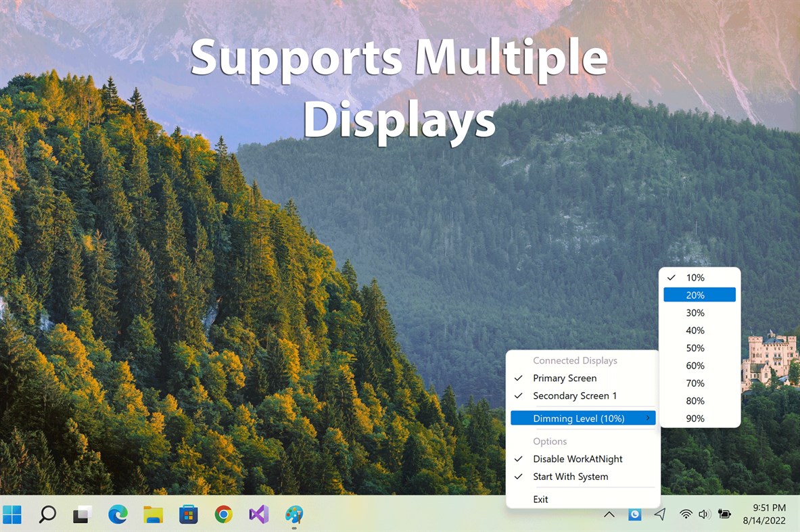Expand hidden icons with the tray chevron
The height and width of the screenshot is (532, 800).
[x=609, y=514]
